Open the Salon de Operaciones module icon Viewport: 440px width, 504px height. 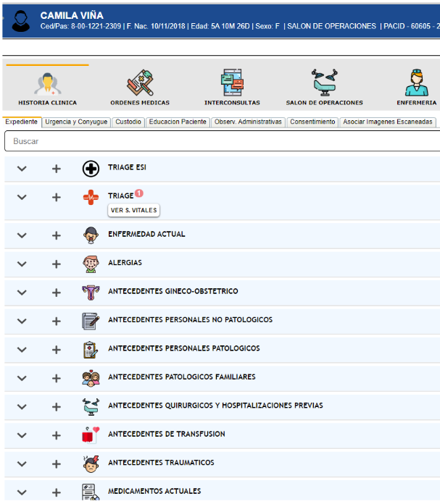point(324,84)
